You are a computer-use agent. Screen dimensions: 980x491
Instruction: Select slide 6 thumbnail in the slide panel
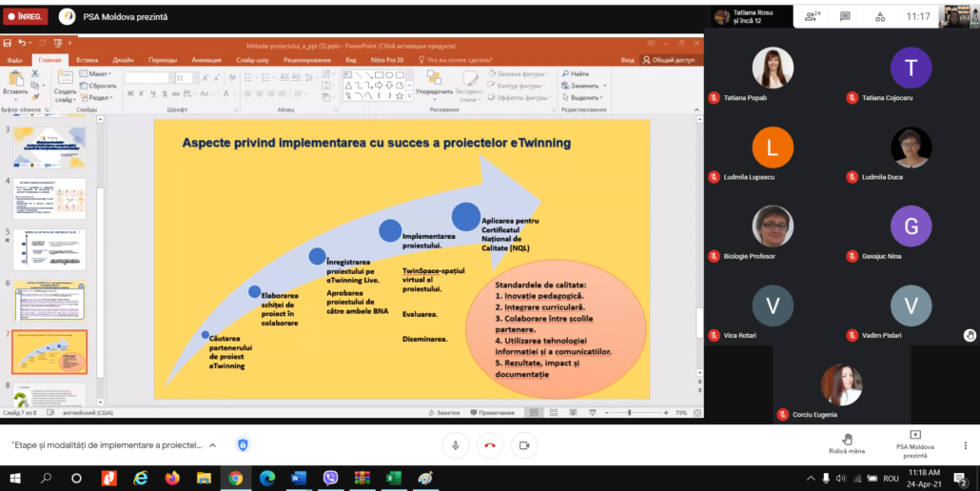(49, 300)
